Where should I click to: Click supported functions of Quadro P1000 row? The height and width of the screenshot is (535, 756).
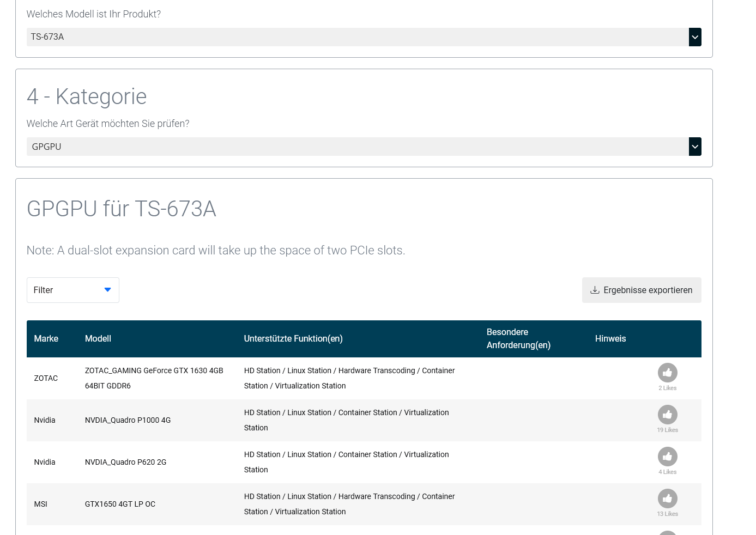coord(347,420)
